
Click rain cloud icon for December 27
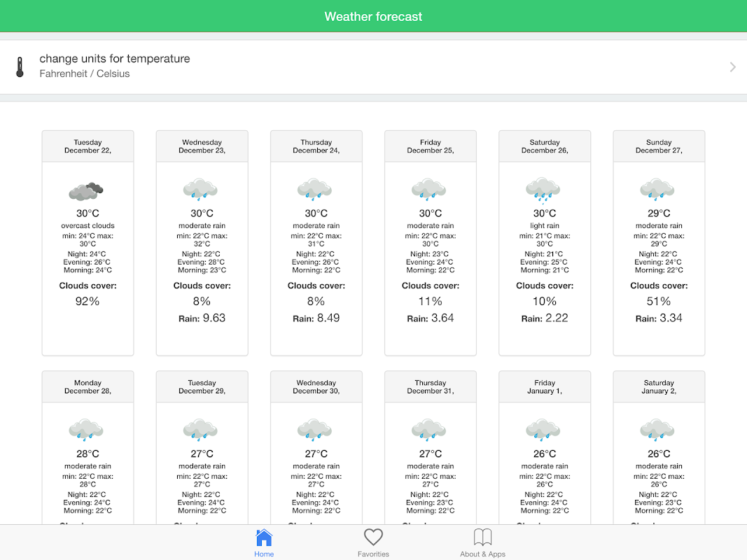657,190
